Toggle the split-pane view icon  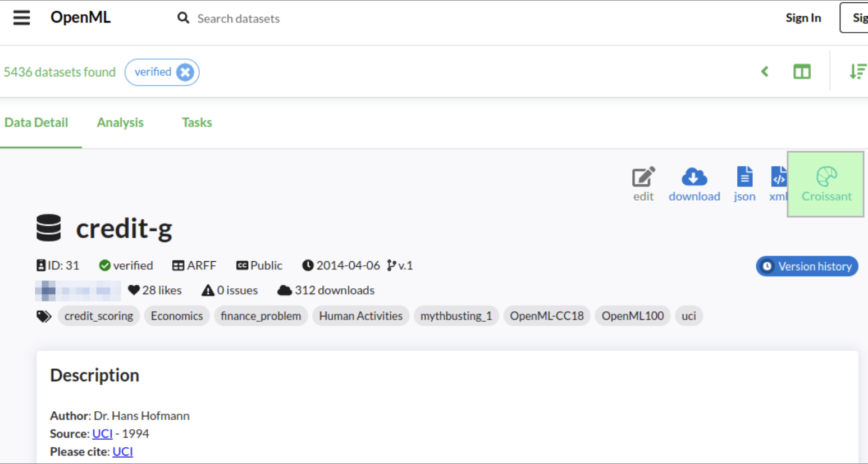802,72
